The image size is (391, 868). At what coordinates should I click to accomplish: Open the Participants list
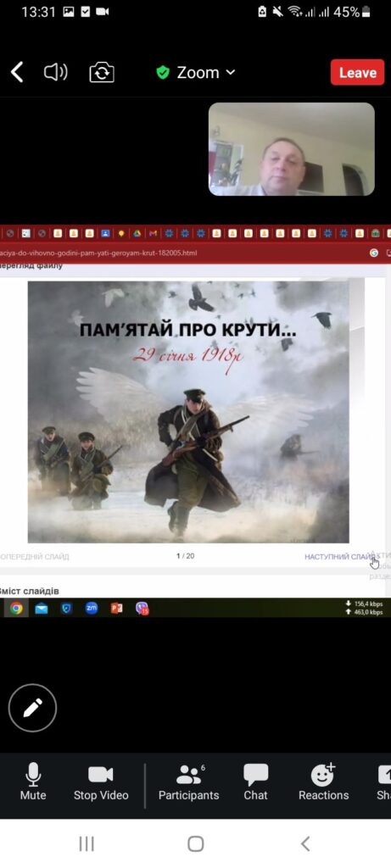pyautogui.click(x=189, y=782)
